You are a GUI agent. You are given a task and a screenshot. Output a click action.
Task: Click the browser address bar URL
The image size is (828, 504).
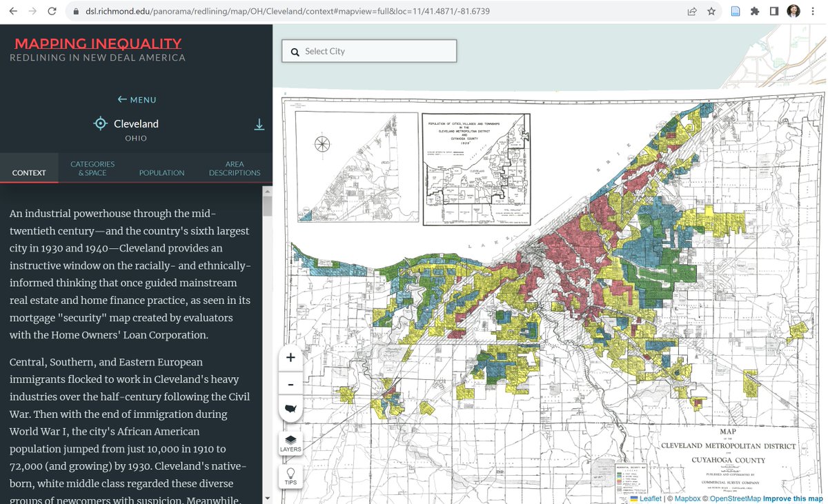pyautogui.click(x=287, y=12)
